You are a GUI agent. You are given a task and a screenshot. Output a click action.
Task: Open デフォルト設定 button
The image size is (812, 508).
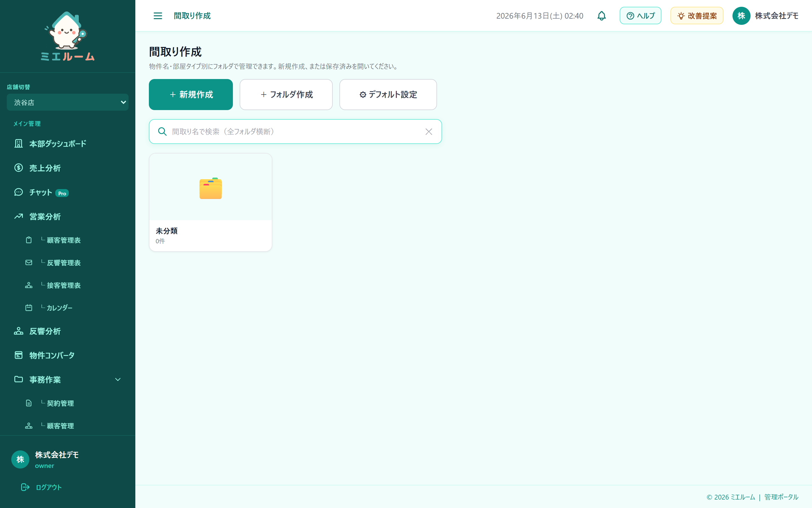click(388, 95)
